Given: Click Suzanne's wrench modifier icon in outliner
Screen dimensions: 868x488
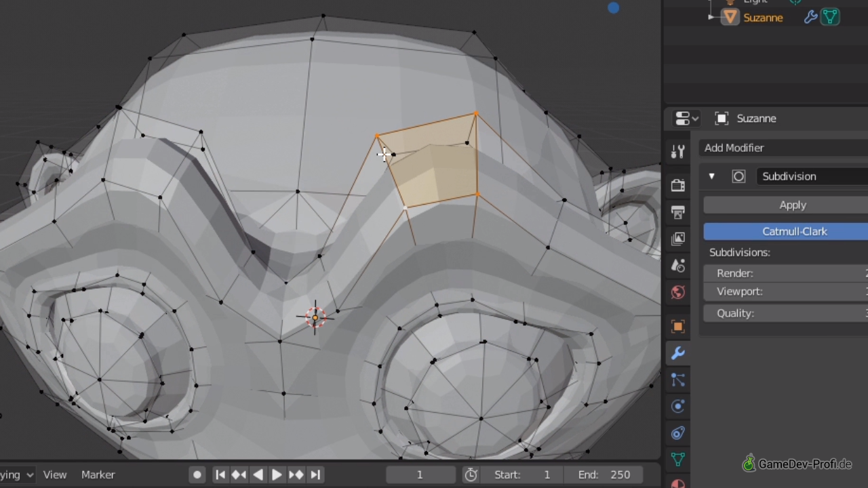Looking at the screenshot, I should 810,18.
